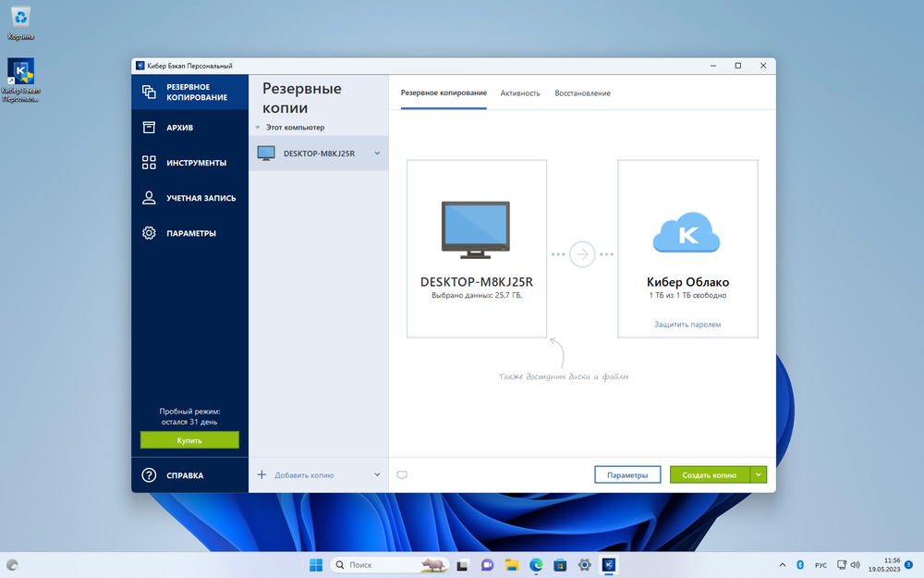Open File Explorer from the taskbar
This screenshot has height=578, width=924.
[512, 565]
